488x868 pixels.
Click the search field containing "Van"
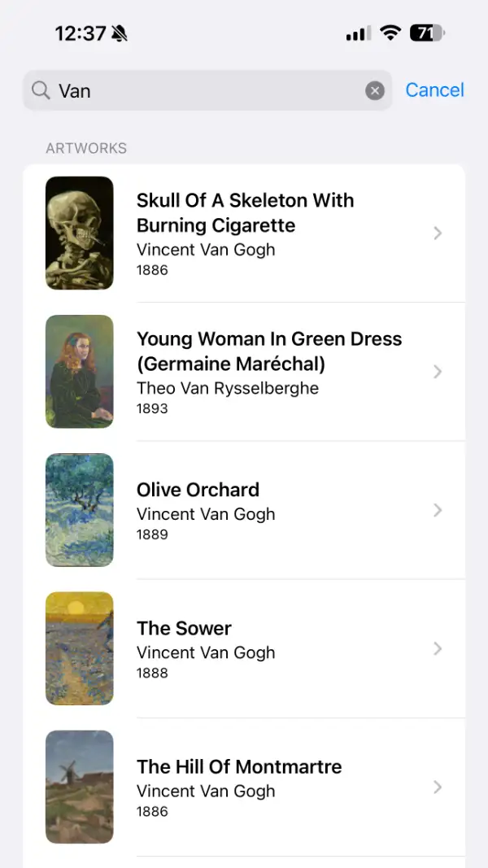tap(203, 90)
